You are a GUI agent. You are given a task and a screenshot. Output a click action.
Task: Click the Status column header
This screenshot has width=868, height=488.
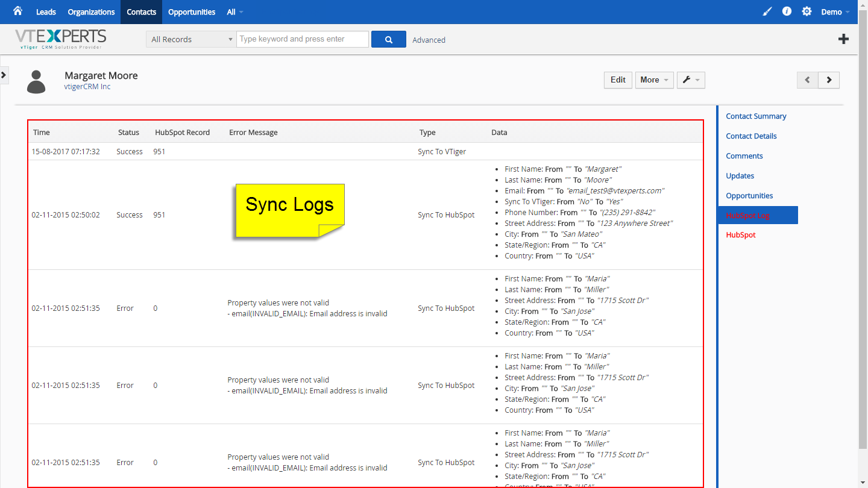click(x=128, y=133)
